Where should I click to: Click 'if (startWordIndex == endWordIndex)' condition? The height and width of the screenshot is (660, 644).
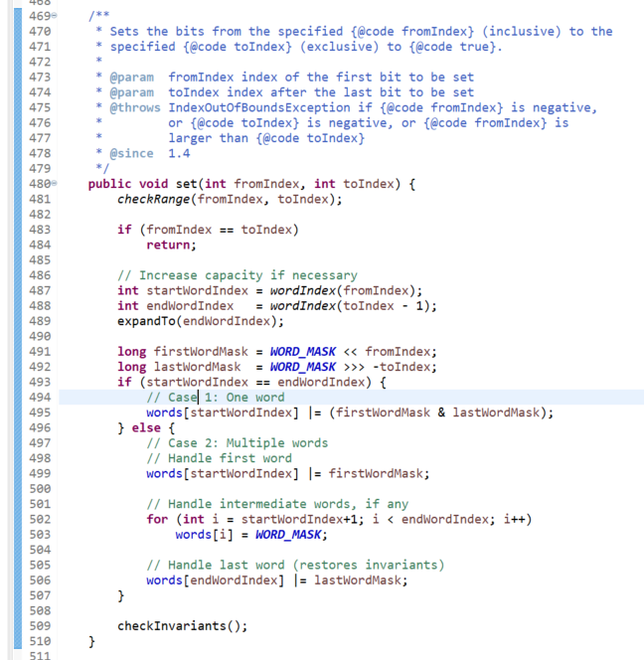click(x=244, y=383)
